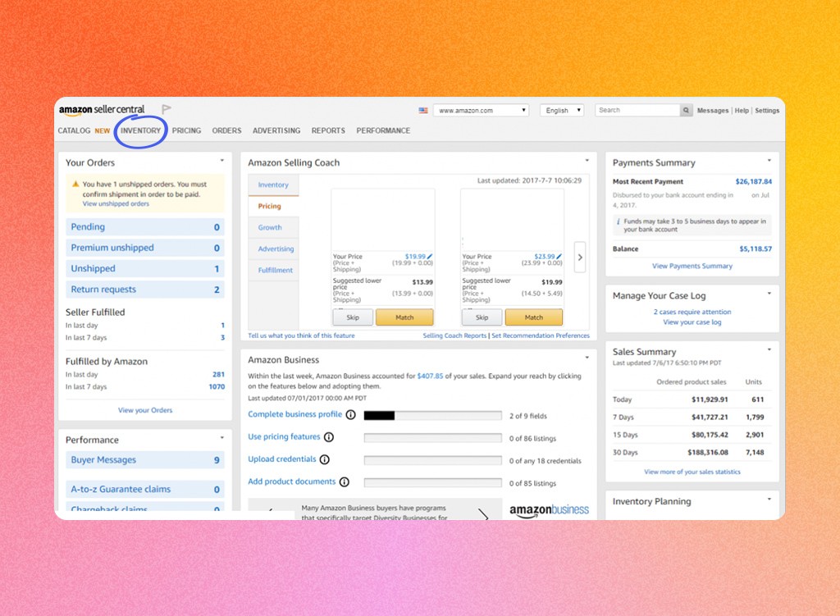This screenshot has width=840, height=616.
Task: Click Set Recommendation Preferences link
Action: pyautogui.click(x=541, y=335)
